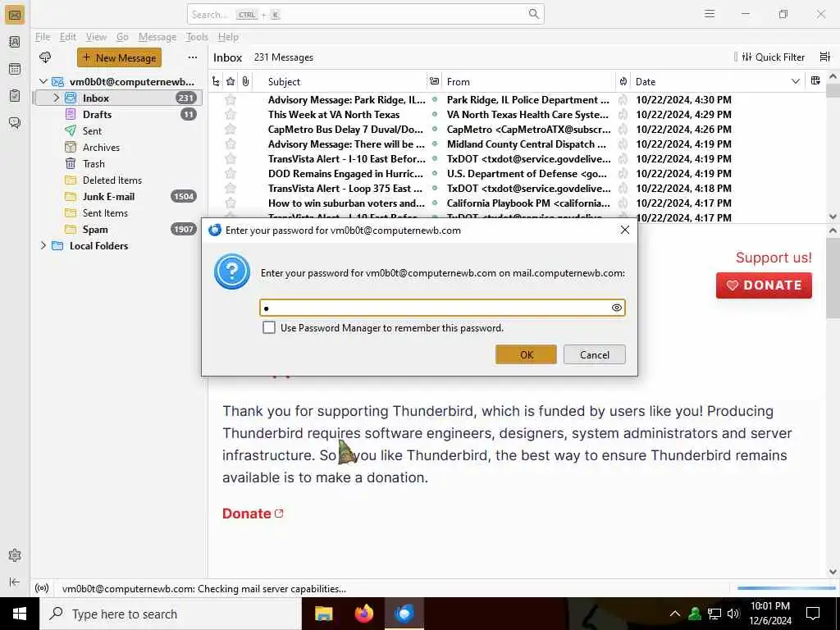Click online status icon in status bar
The width and height of the screenshot is (840, 630).
[42, 588]
